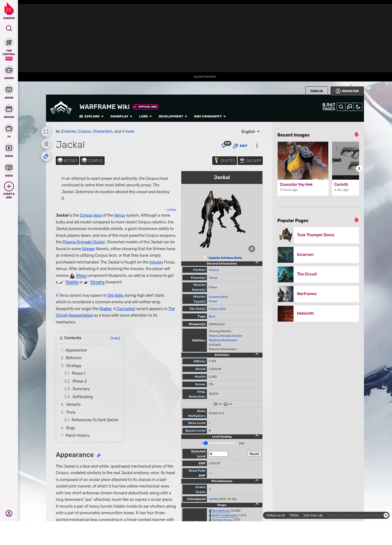Reset the selected level
Image resolution: width=392 pixels, height=545 pixels.
click(x=254, y=454)
